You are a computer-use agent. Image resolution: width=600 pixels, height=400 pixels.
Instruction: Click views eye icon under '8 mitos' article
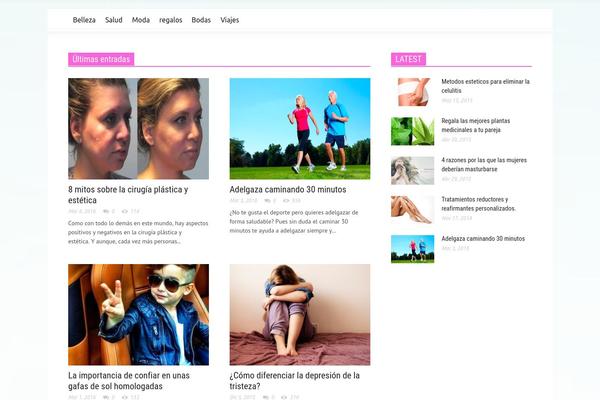125,211
